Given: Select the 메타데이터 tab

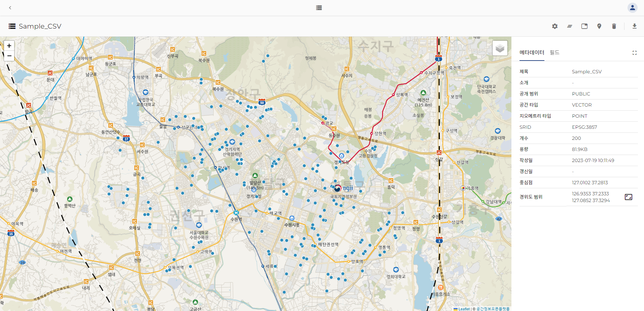Looking at the screenshot, I should pyautogui.click(x=532, y=52).
